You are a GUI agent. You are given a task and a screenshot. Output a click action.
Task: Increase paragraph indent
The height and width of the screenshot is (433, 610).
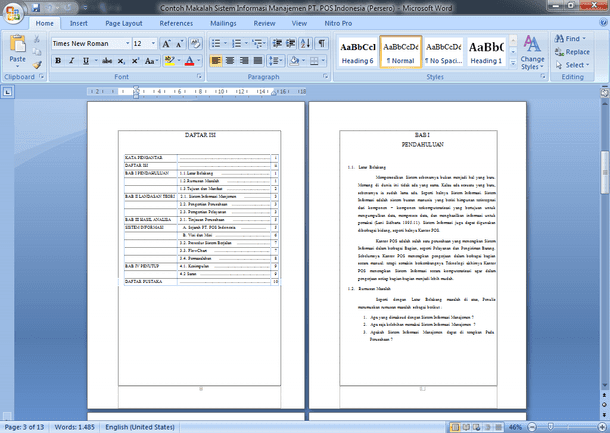pyautogui.click(x=291, y=43)
